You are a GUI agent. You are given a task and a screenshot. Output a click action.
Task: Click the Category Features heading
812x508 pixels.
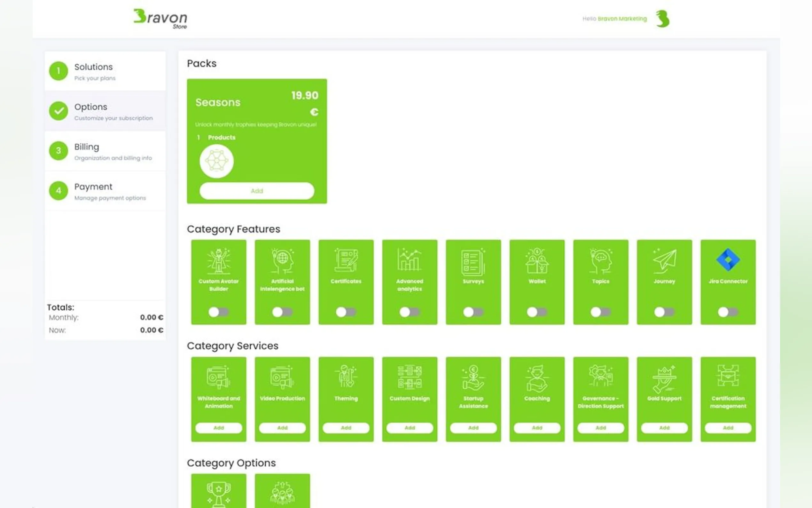pos(233,229)
